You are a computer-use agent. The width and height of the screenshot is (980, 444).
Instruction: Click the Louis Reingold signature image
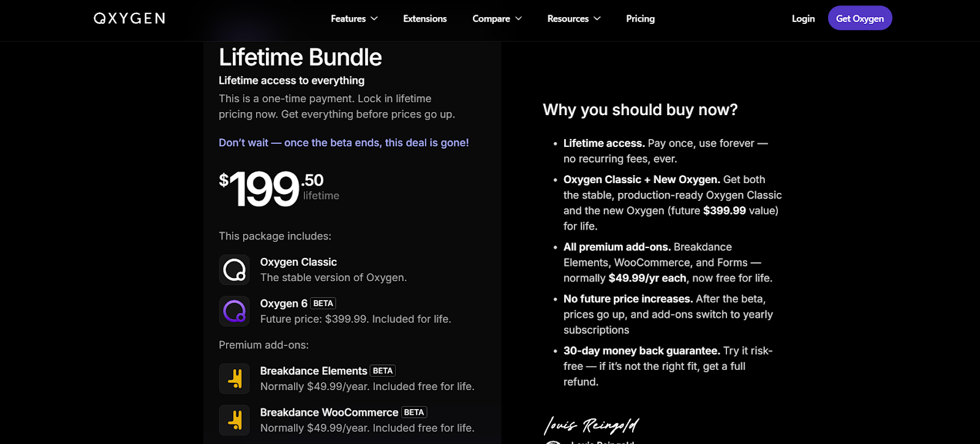point(591,424)
